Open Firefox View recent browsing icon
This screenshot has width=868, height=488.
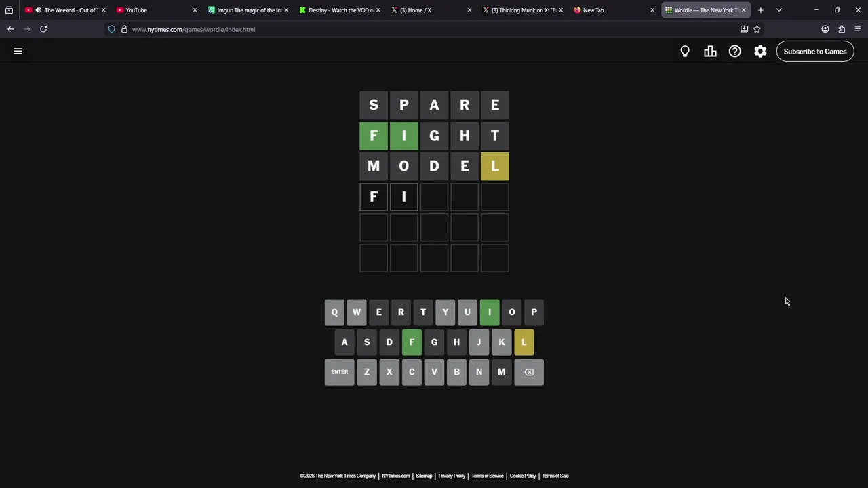9,10
